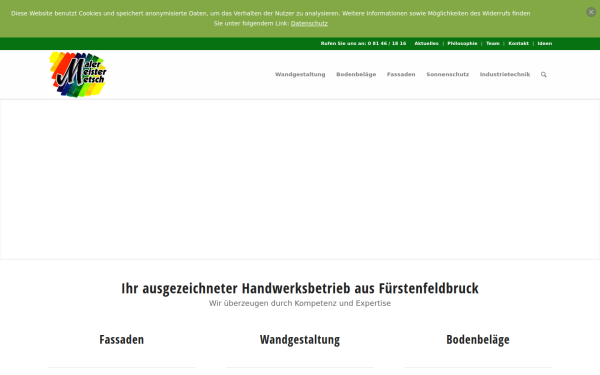This screenshot has width=600, height=375.
Task: Click the phone number 0 81 46 / 18 16
Action: [387, 43]
